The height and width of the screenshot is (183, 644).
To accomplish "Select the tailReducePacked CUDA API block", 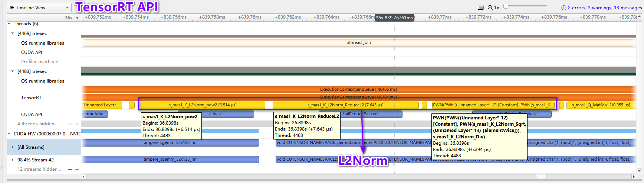I will coord(360,114).
